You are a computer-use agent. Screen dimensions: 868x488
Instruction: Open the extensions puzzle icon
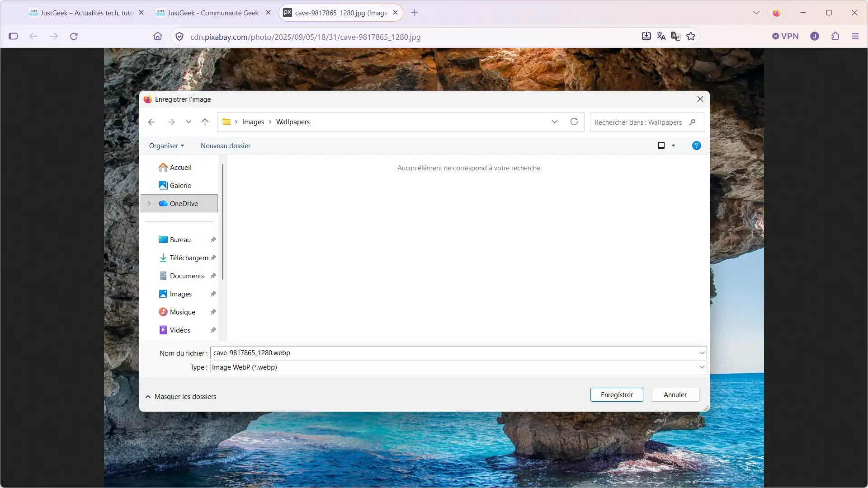coord(835,36)
